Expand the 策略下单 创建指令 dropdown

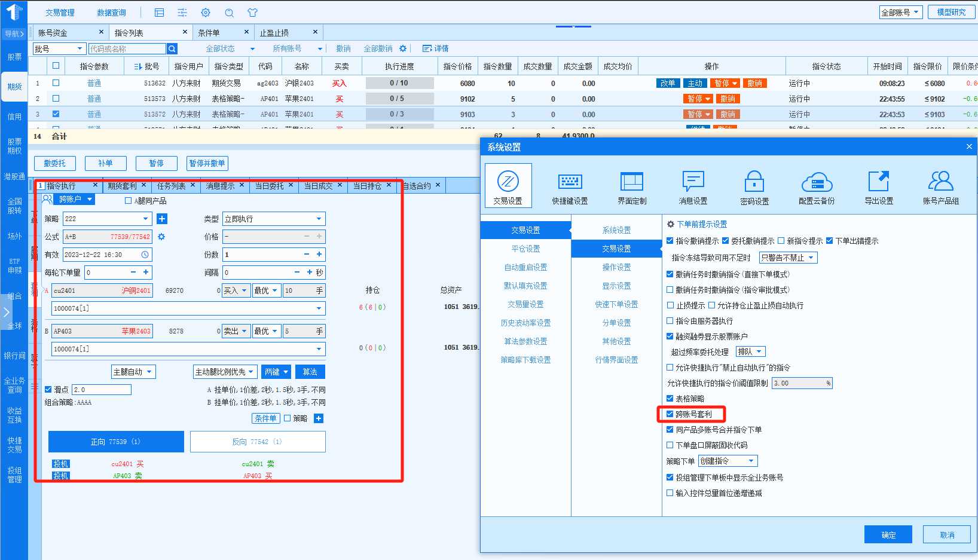pyautogui.click(x=728, y=461)
